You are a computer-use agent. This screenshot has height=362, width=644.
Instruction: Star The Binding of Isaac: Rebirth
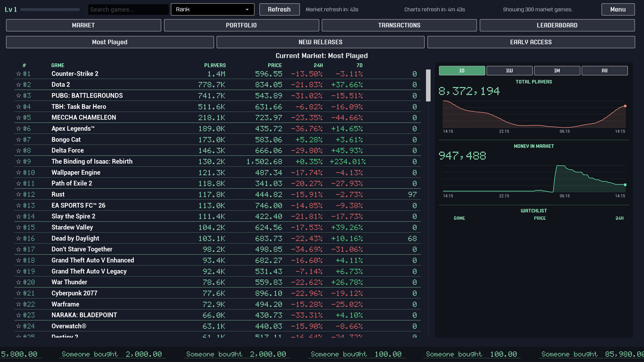pyautogui.click(x=19, y=162)
